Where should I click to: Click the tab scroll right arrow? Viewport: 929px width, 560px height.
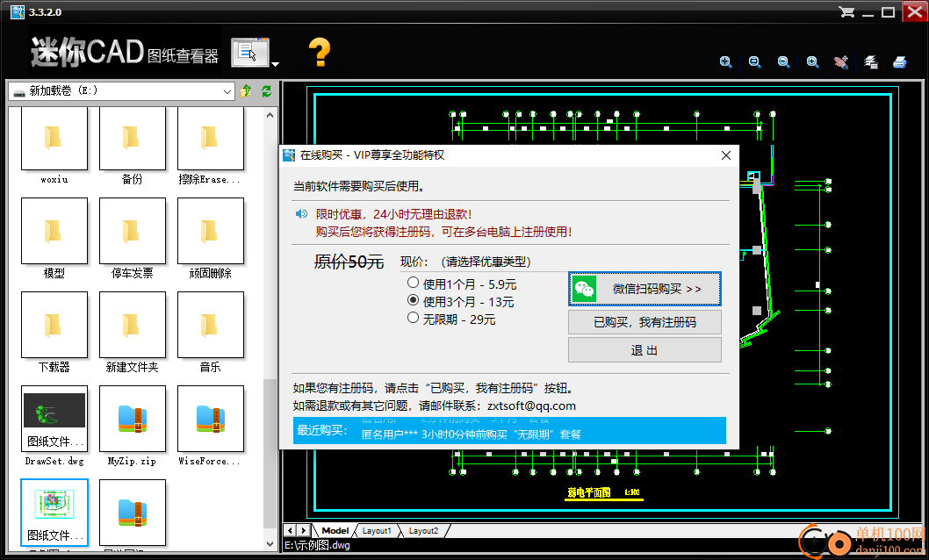pos(303,530)
